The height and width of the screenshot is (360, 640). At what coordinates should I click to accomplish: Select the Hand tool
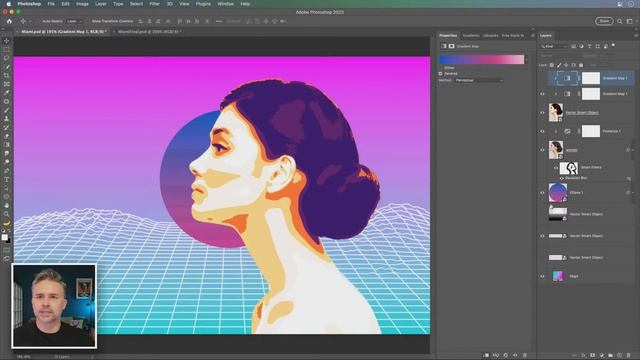pyautogui.click(x=7, y=205)
